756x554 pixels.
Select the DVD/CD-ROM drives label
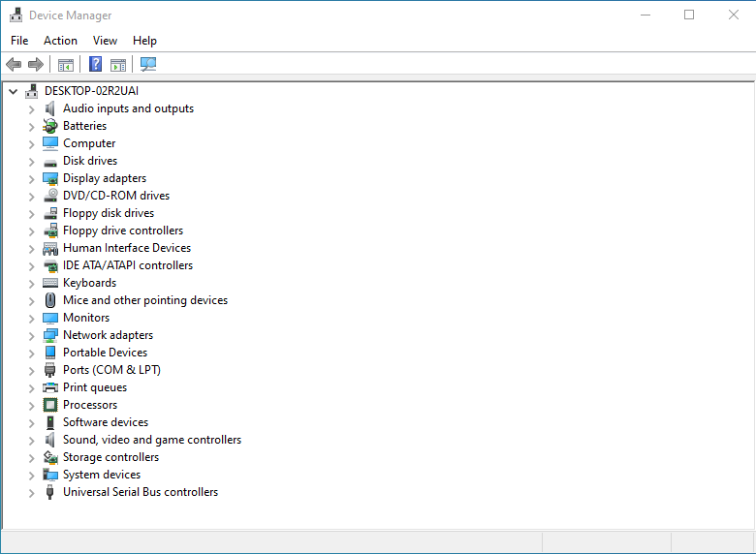coord(116,195)
